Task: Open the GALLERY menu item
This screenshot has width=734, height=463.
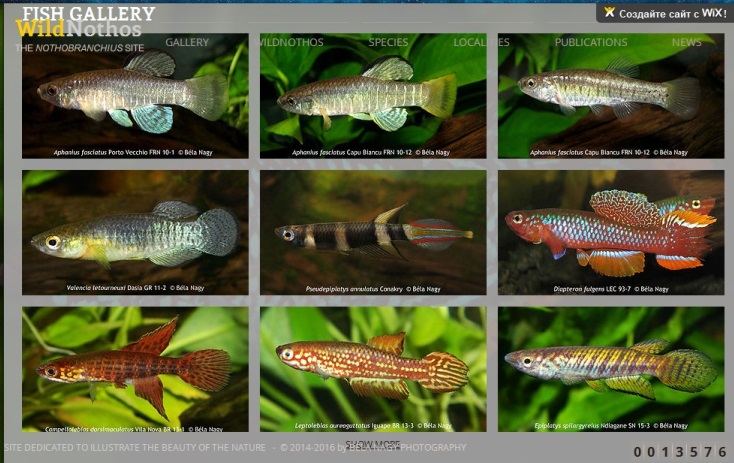Action: pos(187,42)
